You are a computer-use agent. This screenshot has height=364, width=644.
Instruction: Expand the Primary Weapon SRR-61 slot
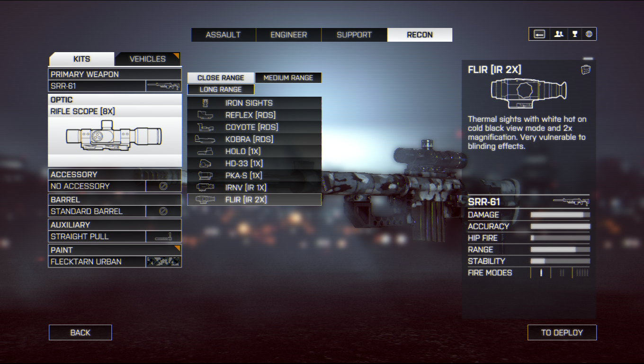(x=115, y=81)
